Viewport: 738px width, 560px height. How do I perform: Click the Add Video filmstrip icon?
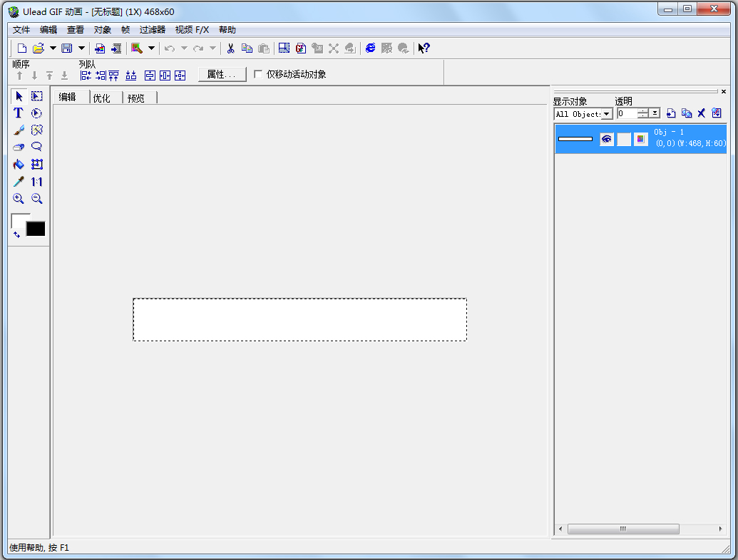[x=116, y=48]
